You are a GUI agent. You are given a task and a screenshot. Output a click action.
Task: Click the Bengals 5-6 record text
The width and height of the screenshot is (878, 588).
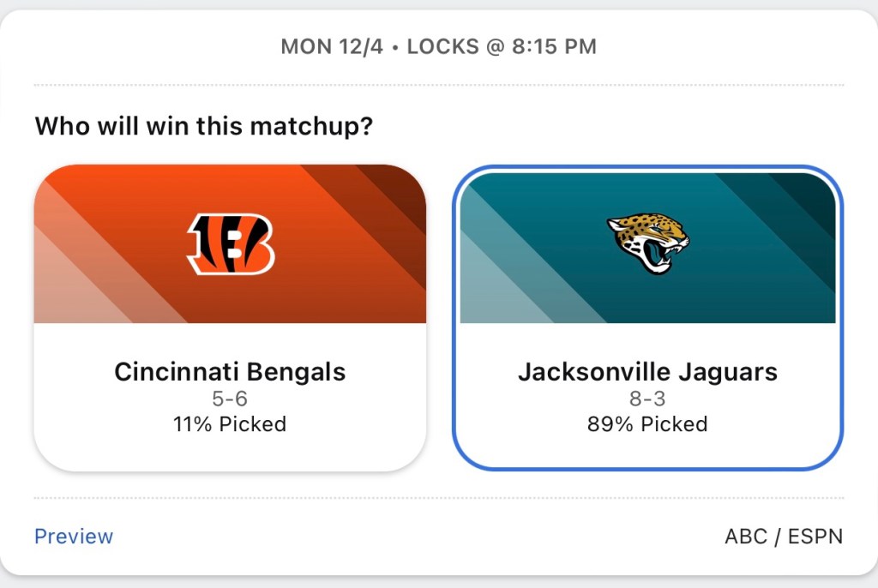click(x=230, y=399)
